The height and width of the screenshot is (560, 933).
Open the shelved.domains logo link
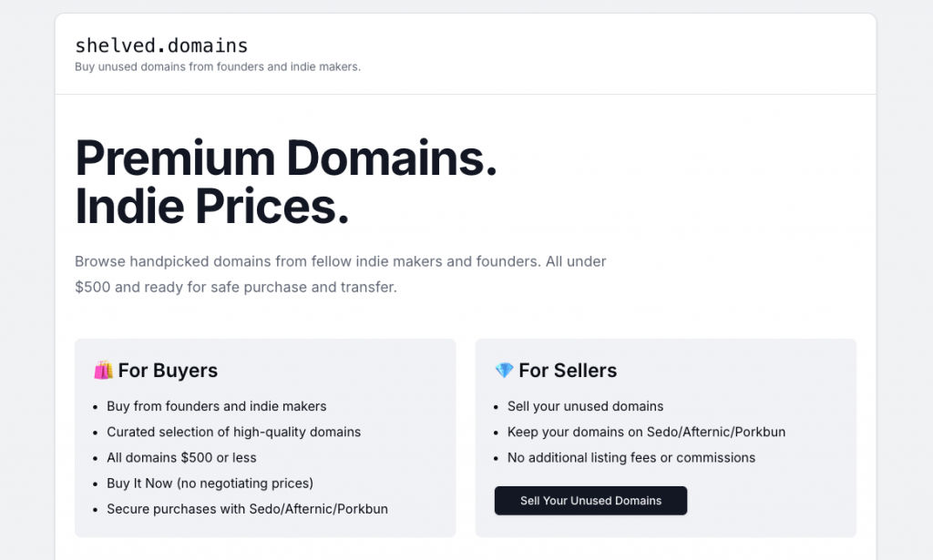(161, 46)
